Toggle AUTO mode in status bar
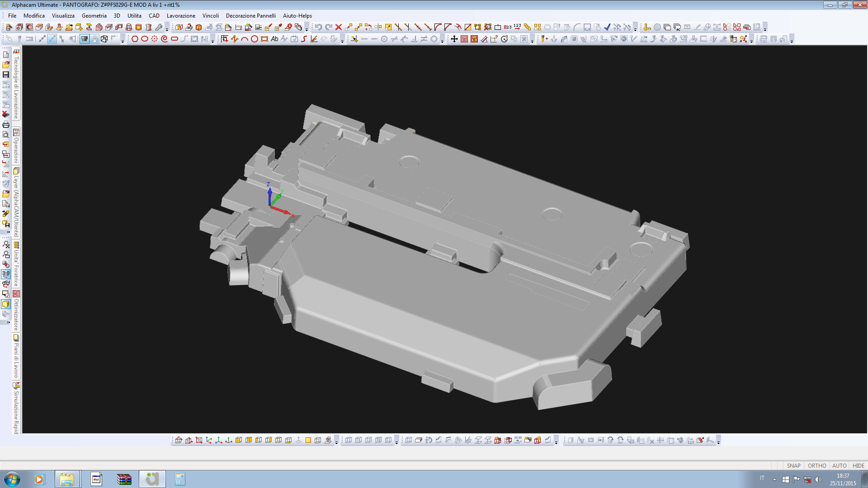 [x=839, y=465]
